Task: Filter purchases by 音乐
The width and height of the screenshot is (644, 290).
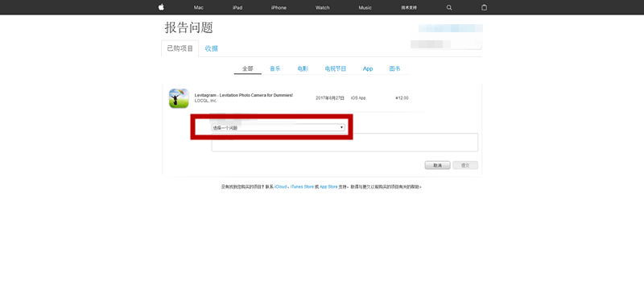Action: tap(275, 68)
